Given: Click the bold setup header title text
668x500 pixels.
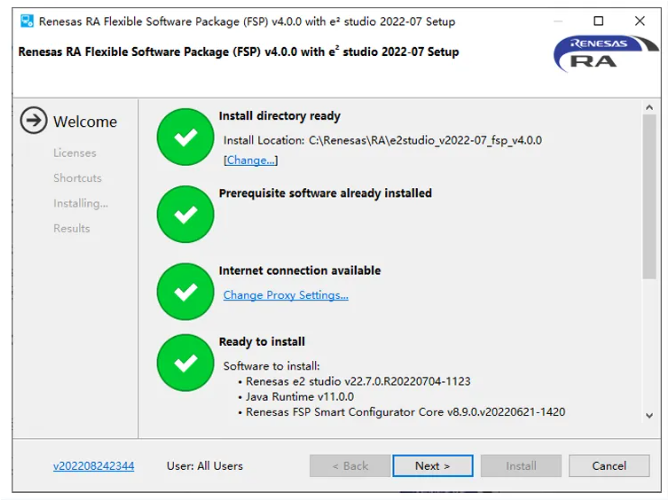Looking at the screenshot, I should pyautogui.click(x=239, y=52).
